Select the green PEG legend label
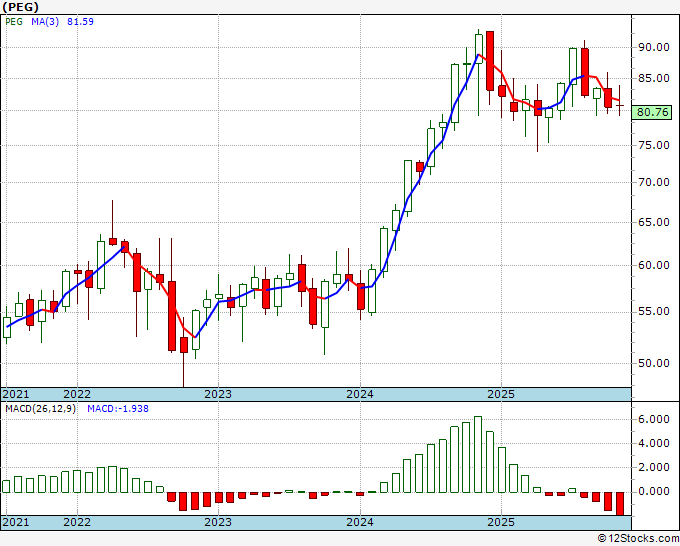680x546 pixels. 14,22
